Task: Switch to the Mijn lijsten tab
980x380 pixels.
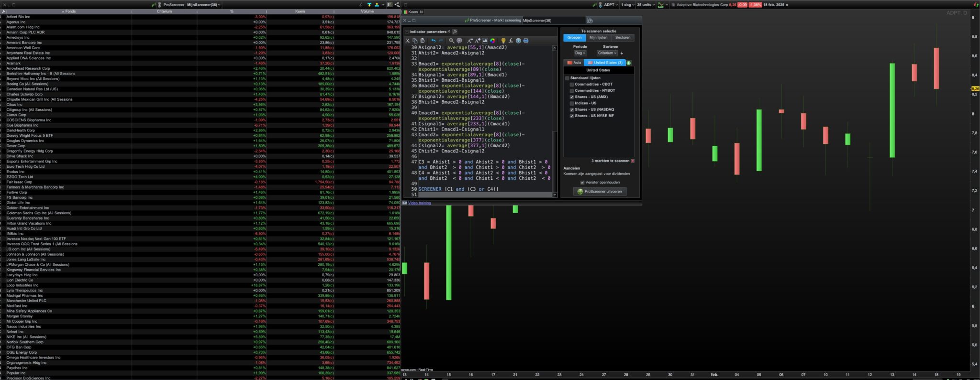Action: coord(598,37)
